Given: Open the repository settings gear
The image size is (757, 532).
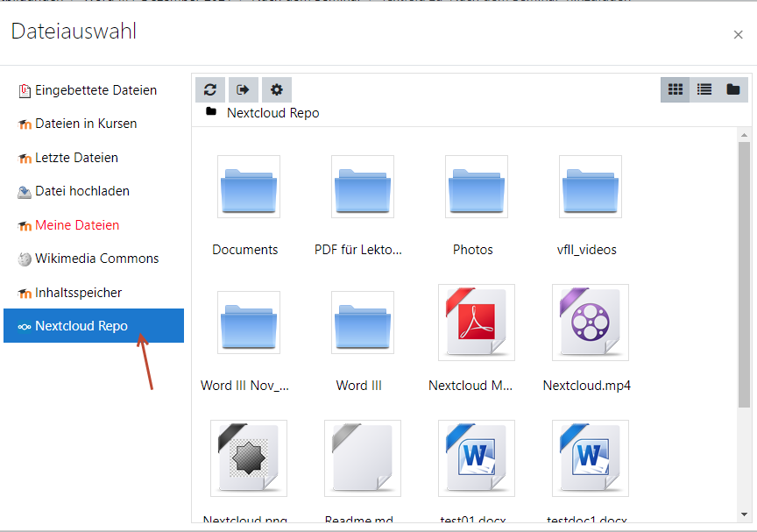Looking at the screenshot, I should 277,89.
